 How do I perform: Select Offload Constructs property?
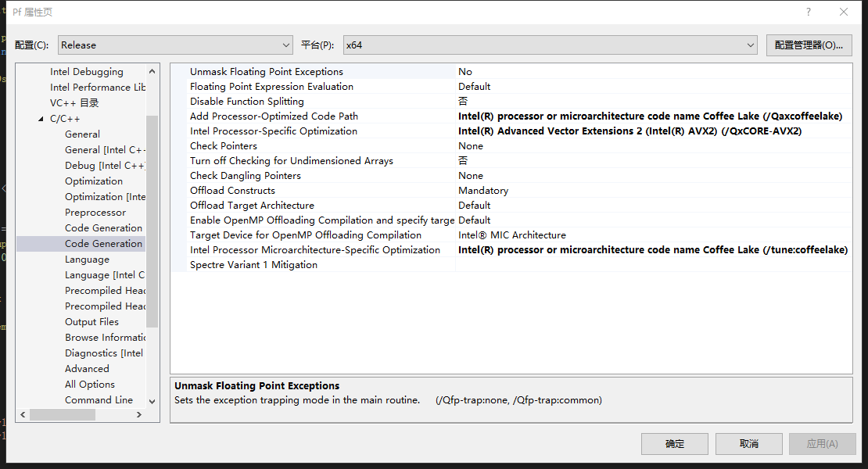(x=232, y=190)
